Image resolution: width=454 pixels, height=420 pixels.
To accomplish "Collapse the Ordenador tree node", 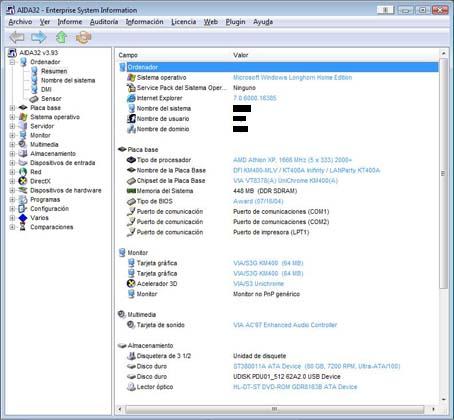I will point(12,62).
